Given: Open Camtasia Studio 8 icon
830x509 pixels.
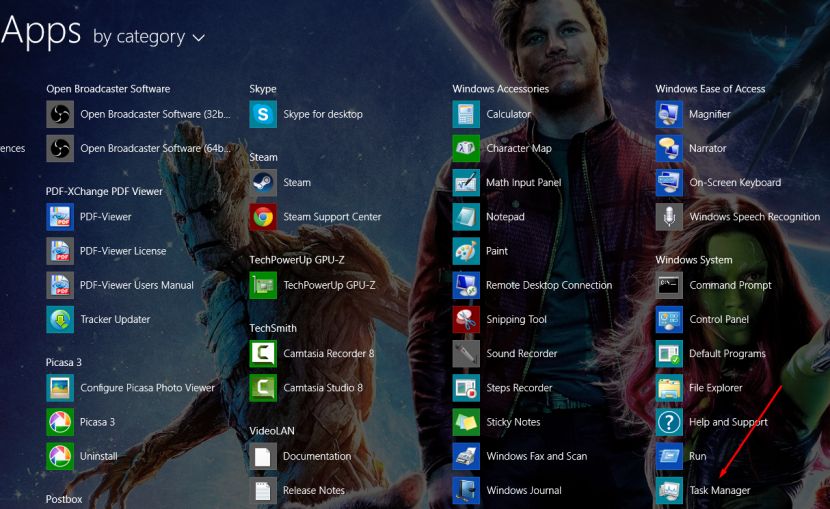Looking at the screenshot, I should 263,388.
